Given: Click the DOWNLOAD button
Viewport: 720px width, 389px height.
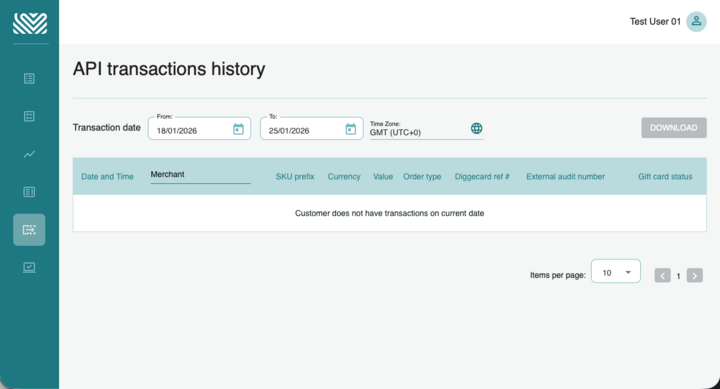Looking at the screenshot, I should pyautogui.click(x=674, y=128).
